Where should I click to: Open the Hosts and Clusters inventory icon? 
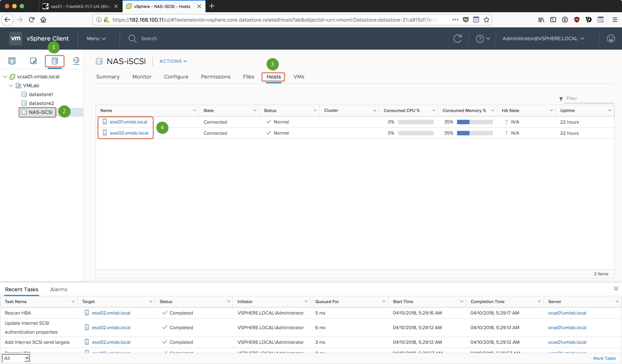(12, 61)
